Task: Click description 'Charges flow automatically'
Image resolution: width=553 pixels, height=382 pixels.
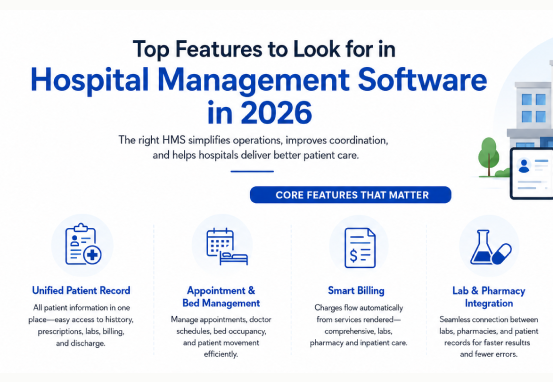Action: click(x=359, y=308)
